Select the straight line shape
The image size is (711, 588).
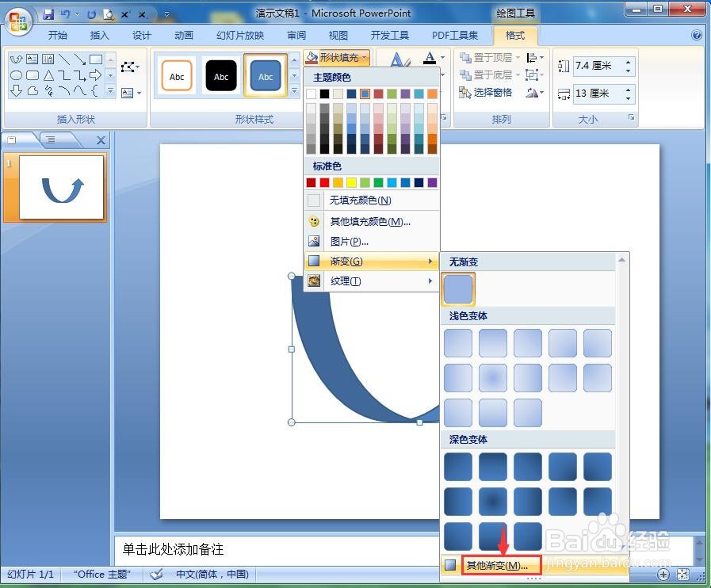pos(64,59)
